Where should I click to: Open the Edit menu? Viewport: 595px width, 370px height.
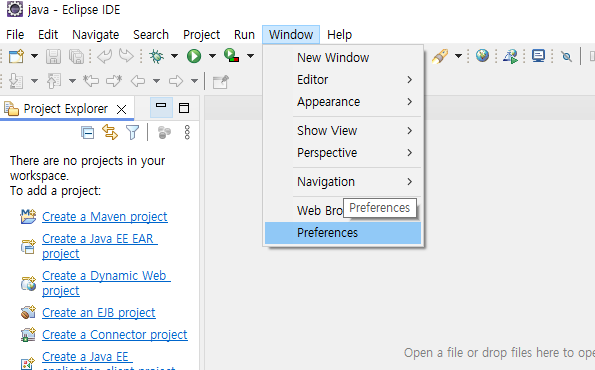point(48,35)
